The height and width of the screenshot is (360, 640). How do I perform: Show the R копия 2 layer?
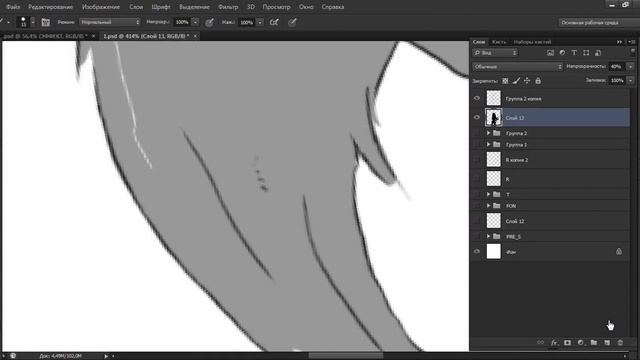click(477, 160)
